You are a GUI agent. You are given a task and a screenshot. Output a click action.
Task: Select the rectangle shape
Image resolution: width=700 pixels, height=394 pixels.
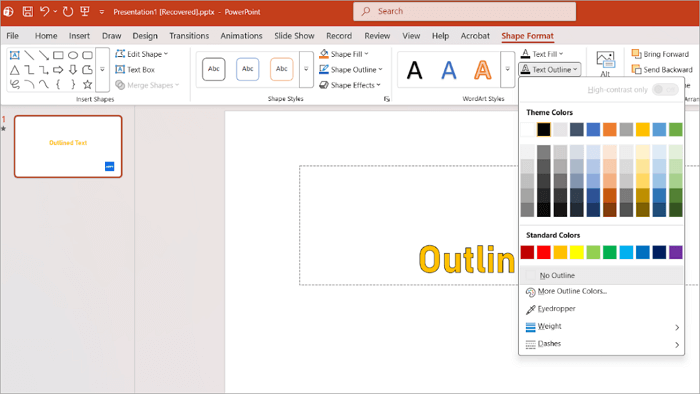tap(58, 55)
